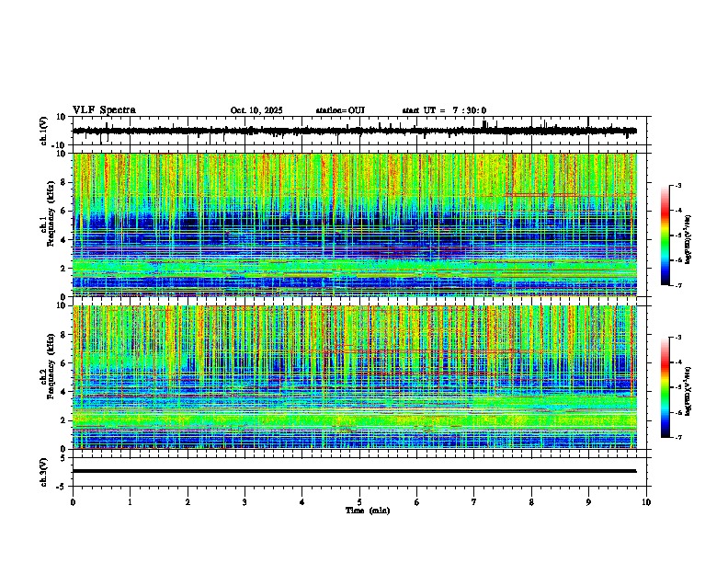
Task: Click the ch.3 flat voltage trace
Action: (354, 471)
